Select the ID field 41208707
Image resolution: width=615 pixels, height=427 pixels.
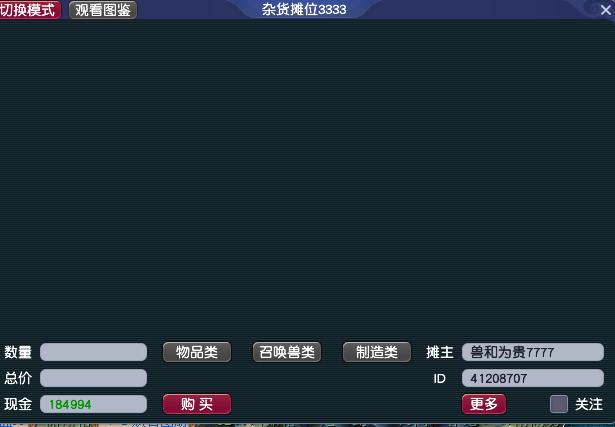point(533,378)
